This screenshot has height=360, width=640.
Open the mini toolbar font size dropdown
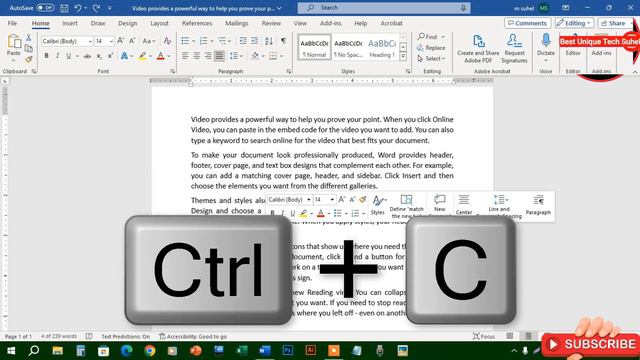(332, 200)
